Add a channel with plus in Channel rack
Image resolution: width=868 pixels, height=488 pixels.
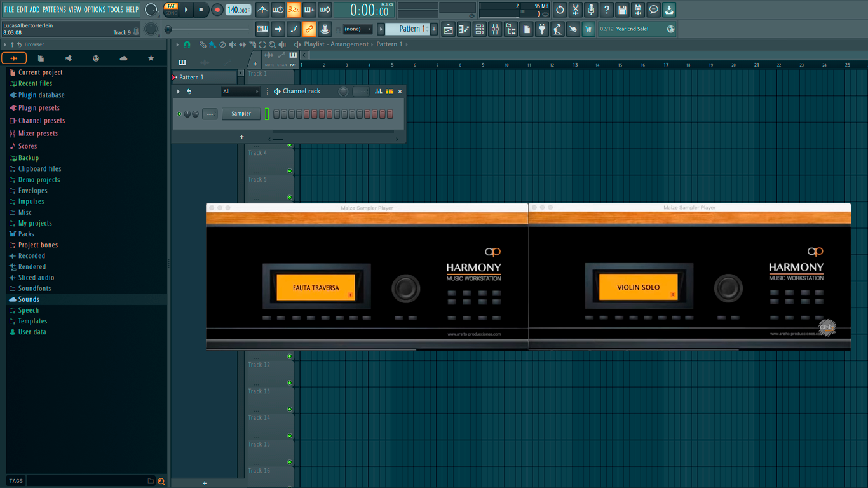(x=241, y=137)
